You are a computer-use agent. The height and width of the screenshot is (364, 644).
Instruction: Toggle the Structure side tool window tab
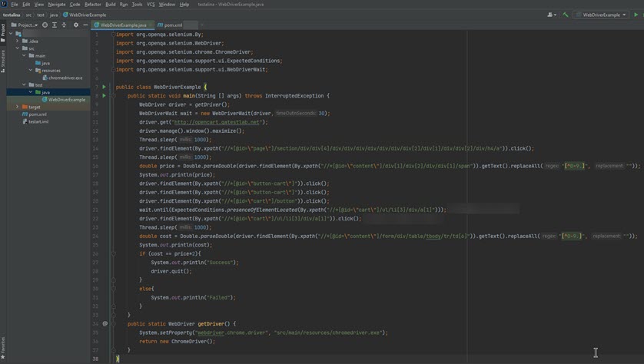[3, 61]
